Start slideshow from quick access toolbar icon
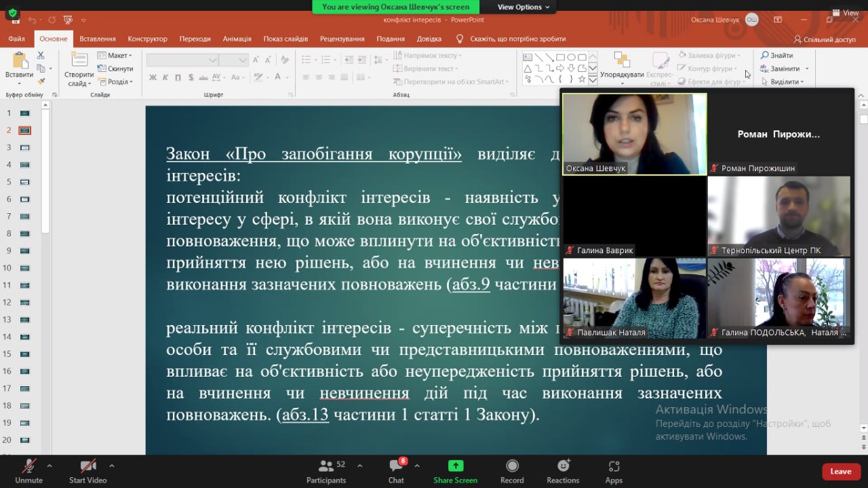The height and width of the screenshot is (488, 868). [x=68, y=20]
